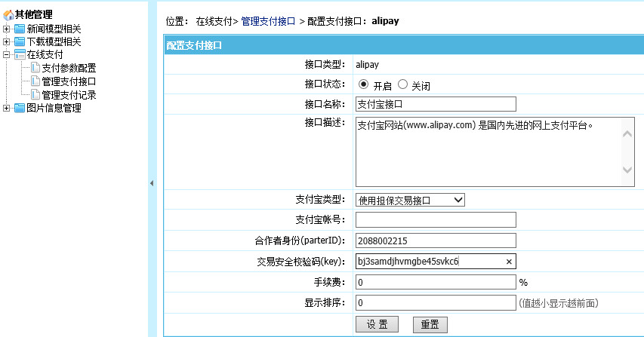Click the page icon beside 支付参数配置

pos(35,68)
